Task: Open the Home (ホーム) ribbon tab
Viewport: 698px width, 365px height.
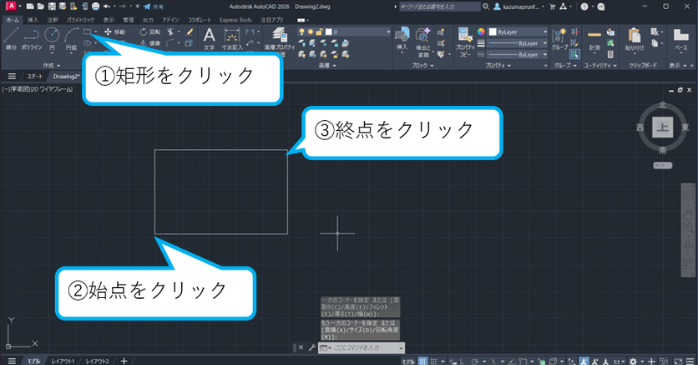Action: click(12, 20)
